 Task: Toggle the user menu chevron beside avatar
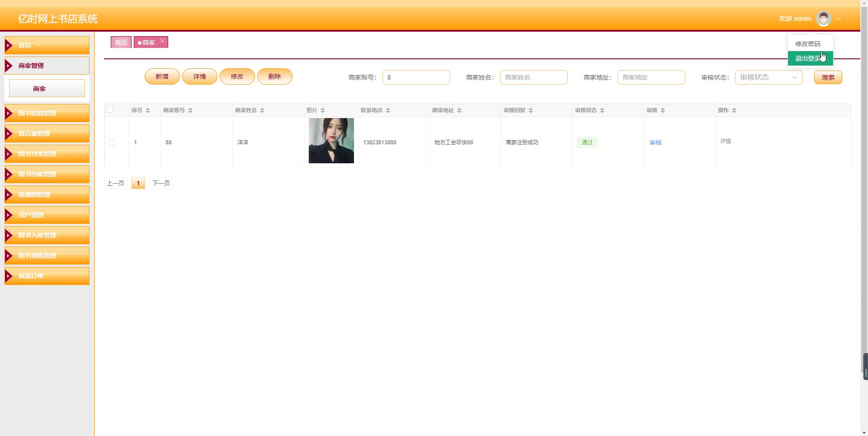[839, 19]
